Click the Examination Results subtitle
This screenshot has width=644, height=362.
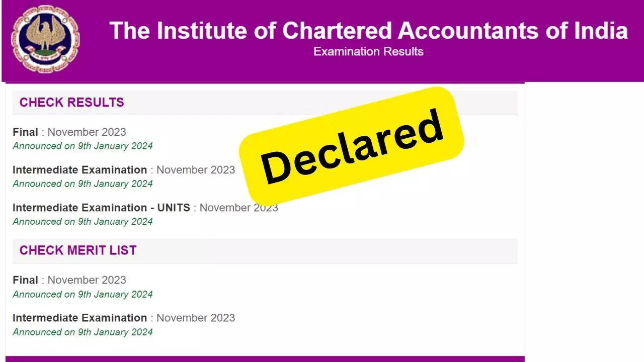point(368,51)
